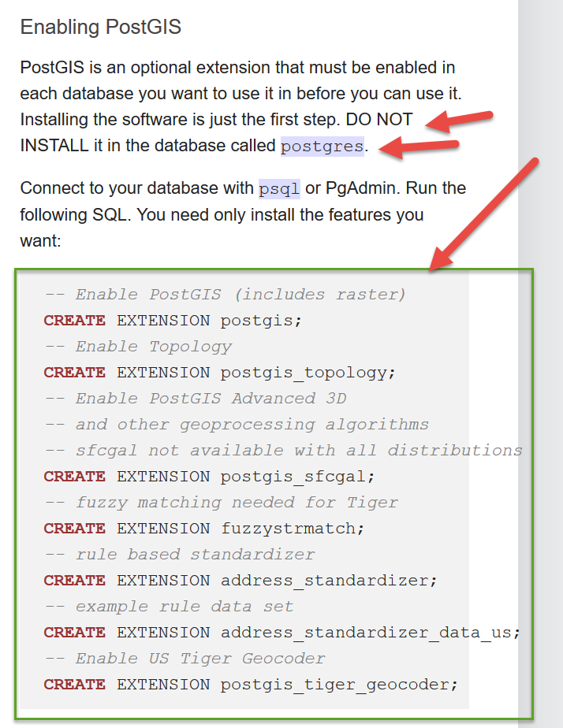
Task: Click the "Enabling PostGIS" heading
Action: tap(101, 28)
